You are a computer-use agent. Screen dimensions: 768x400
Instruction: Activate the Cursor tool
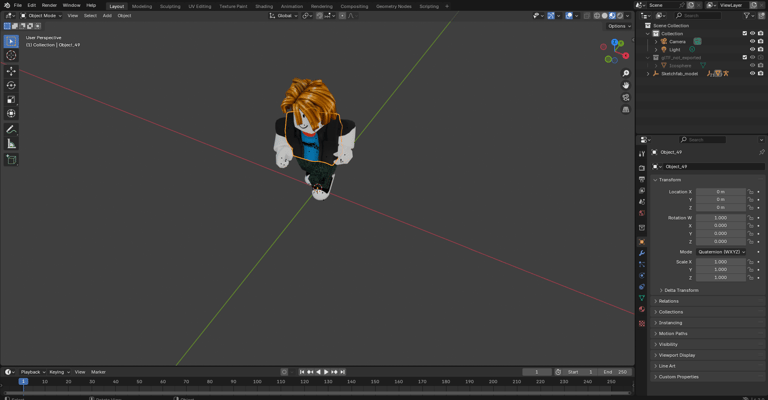point(11,55)
